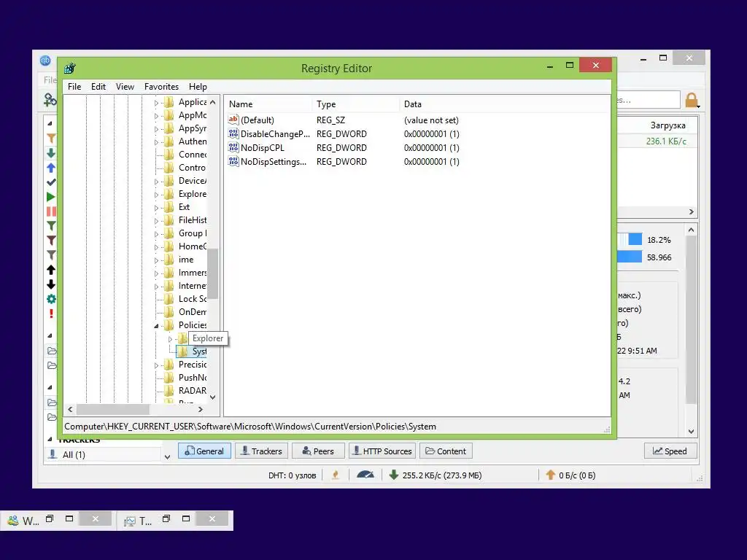Click the Загрузка column header in qBittorrent
The image size is (747, 560).
coord(668,125)
